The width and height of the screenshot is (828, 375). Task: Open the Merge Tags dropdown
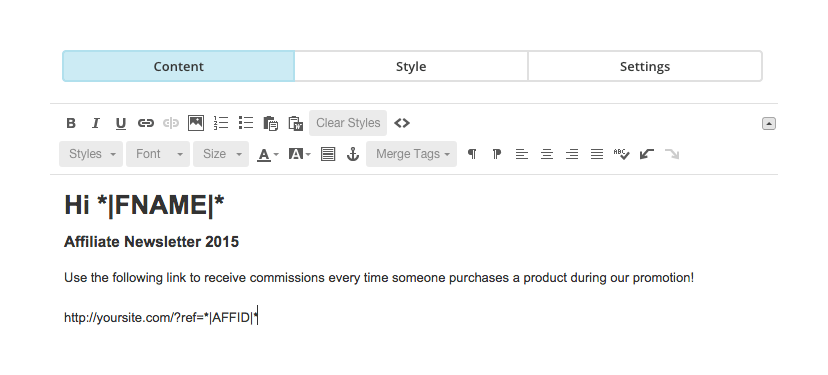411,154
